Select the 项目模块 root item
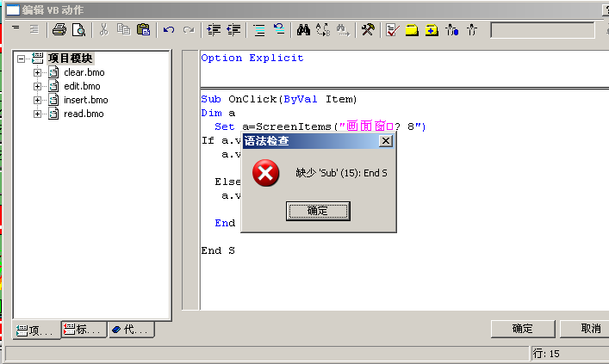Image resolution: width=609 pixels, height=364 pixels. [x=71, y=59]
